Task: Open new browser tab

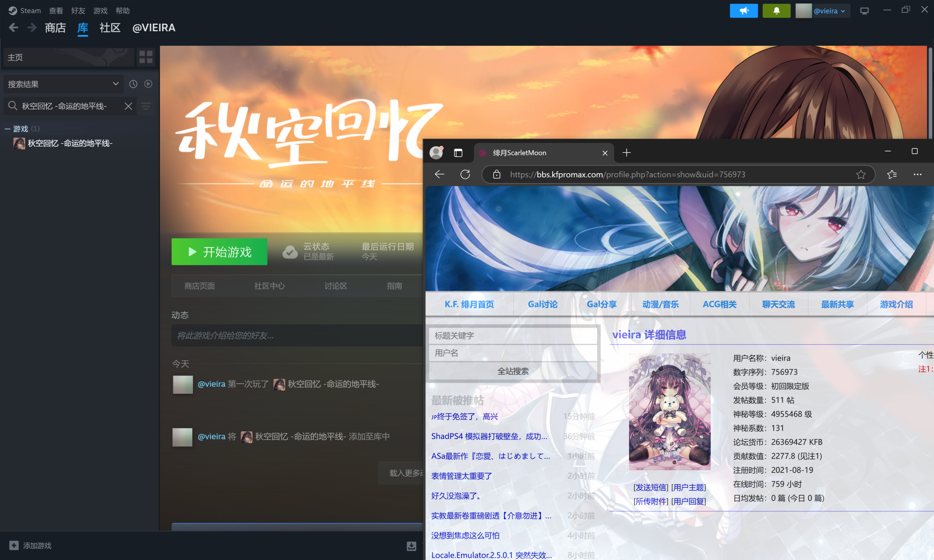Action: (626, 153)
